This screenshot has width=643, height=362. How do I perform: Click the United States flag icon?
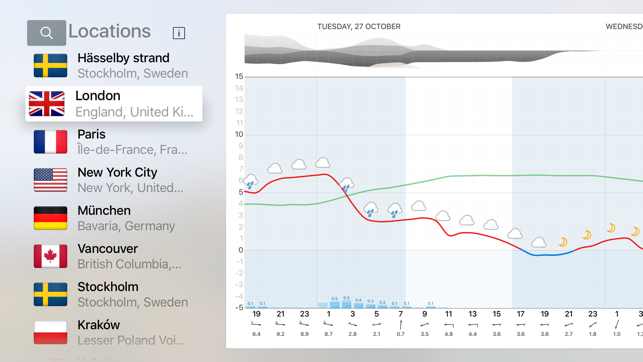pyautogui.click(x=50, y=180)
